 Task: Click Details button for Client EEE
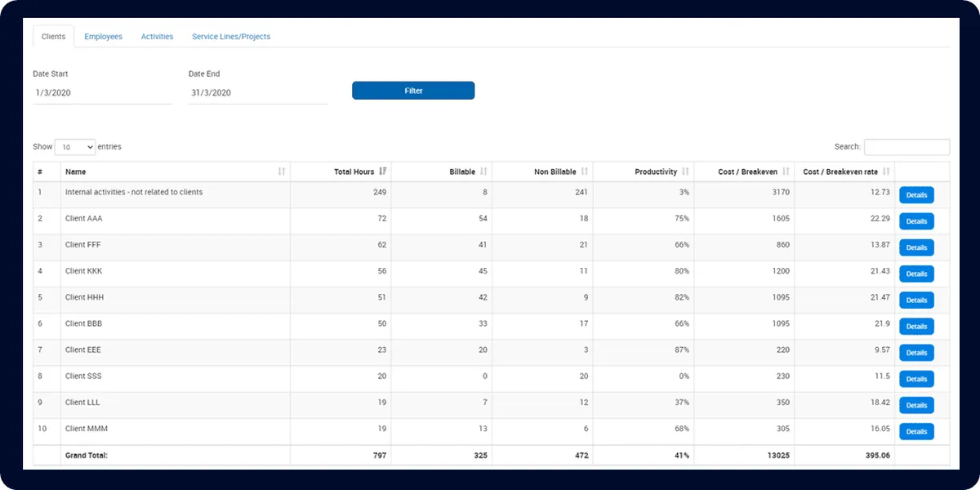click(916, 353)
